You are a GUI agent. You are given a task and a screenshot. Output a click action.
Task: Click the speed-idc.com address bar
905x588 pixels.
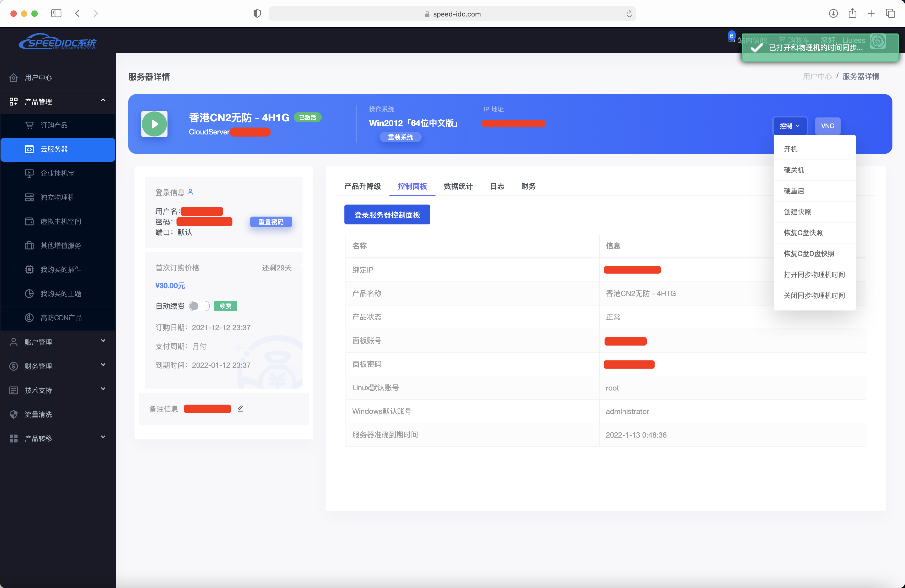pos(452,14)
